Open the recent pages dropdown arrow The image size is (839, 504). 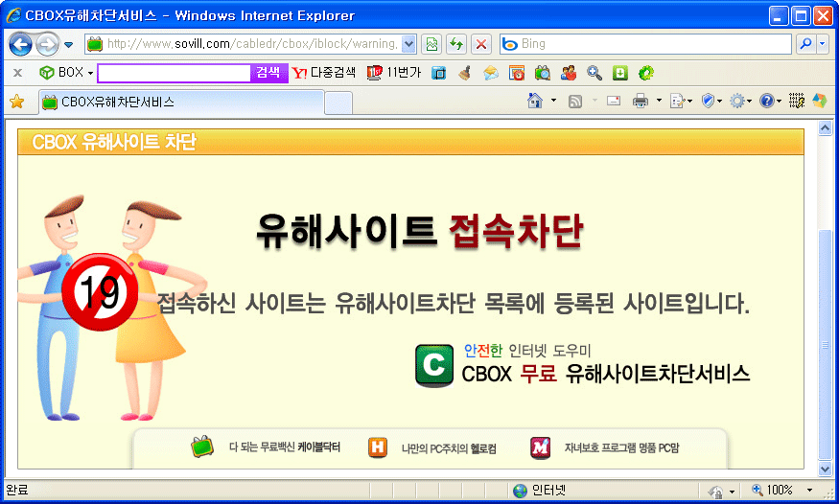[x=69, y=45]
